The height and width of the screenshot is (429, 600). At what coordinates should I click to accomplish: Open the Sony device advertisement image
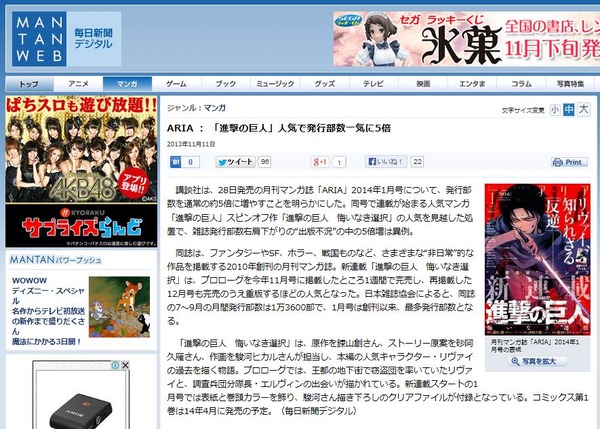click(x=81, y=409)
